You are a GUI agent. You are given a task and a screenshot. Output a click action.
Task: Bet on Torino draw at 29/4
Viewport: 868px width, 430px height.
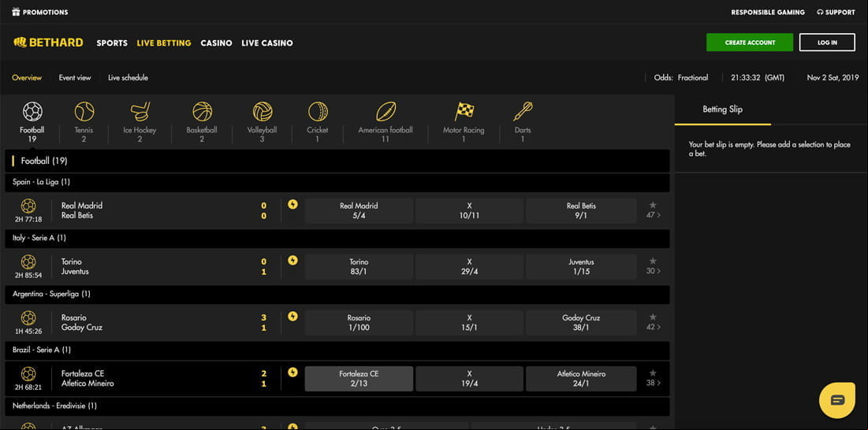click(x=469, y=266)
